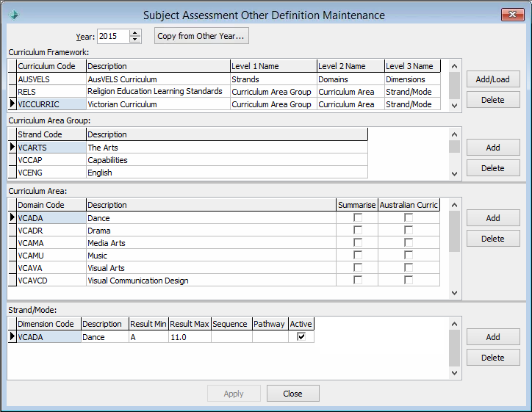Delete the selected Strand/Mode entry

pyautogui.click(x=493, y=358)
